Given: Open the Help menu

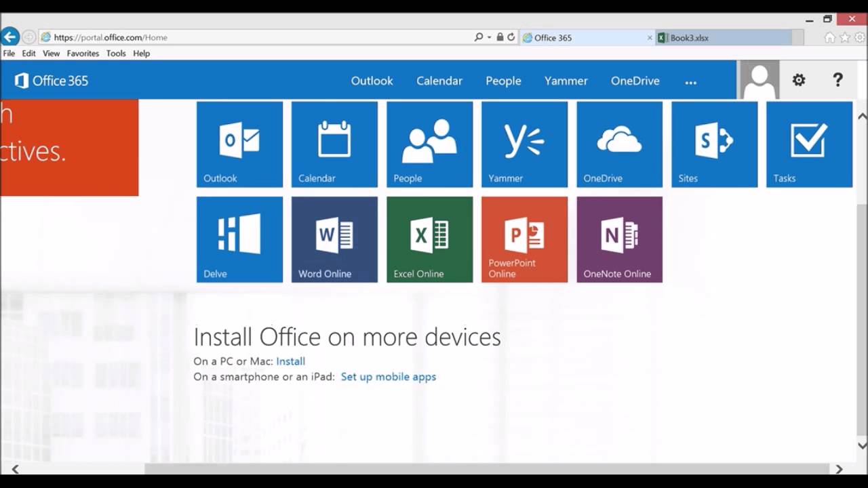Looking at the screenshot, I should click(142, 54).
